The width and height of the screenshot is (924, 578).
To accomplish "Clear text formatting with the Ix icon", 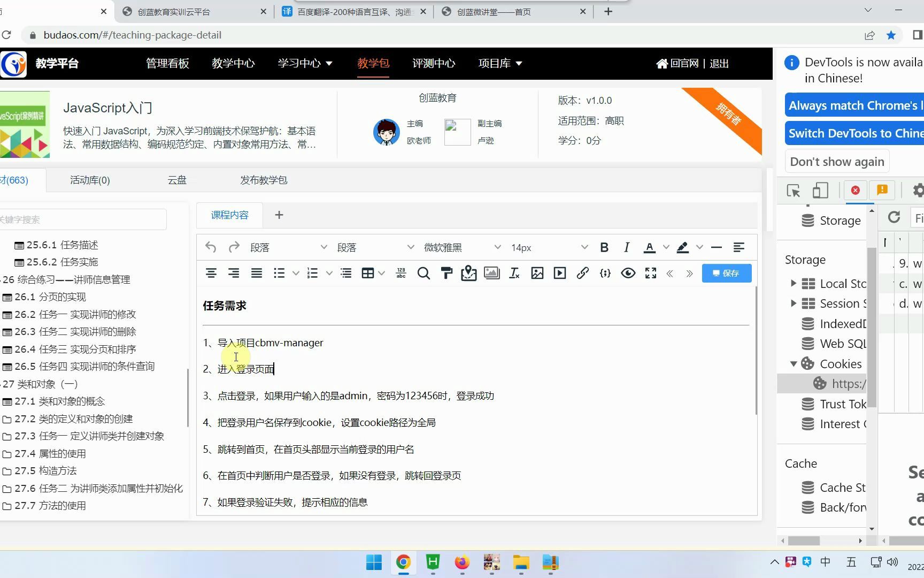I will [514, 273].
